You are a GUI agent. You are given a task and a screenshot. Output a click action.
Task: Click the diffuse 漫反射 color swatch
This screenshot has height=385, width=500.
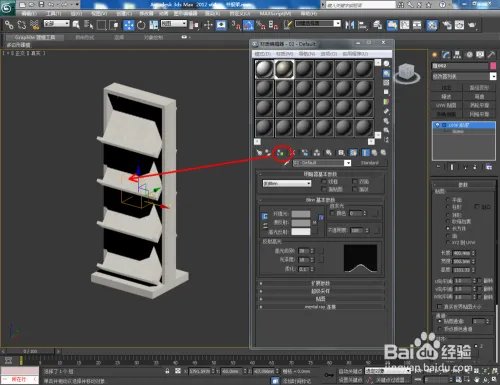301,223
